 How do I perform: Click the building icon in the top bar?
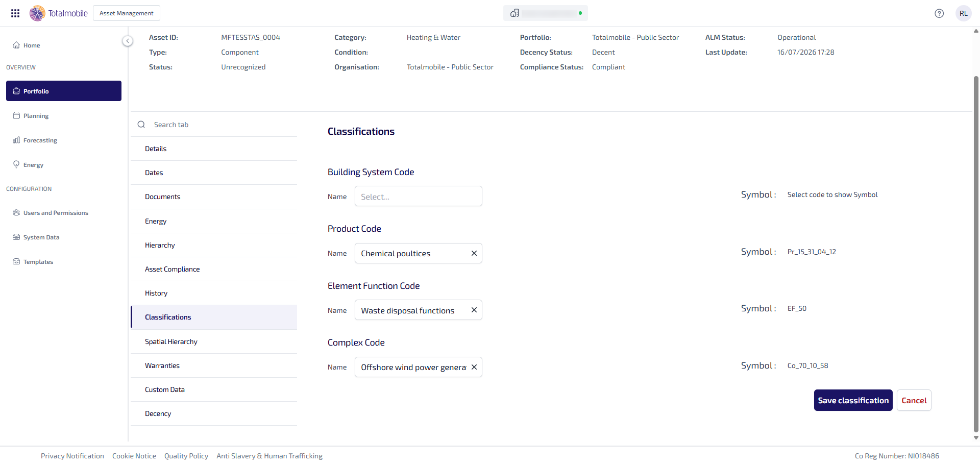[x=514, y=13]
